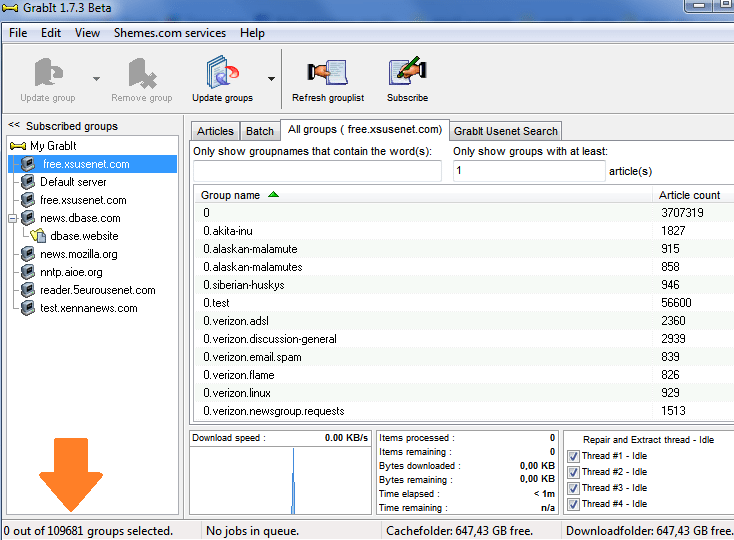This screenshot has width=734, height=540.
Task: Open the View menu
Action: [87, 33]
